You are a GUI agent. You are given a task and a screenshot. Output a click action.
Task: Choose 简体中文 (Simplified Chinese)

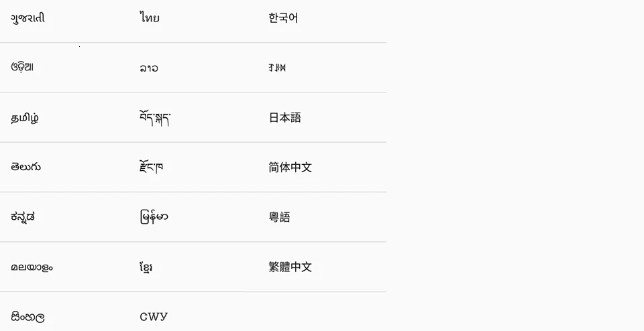pos(290,168)
